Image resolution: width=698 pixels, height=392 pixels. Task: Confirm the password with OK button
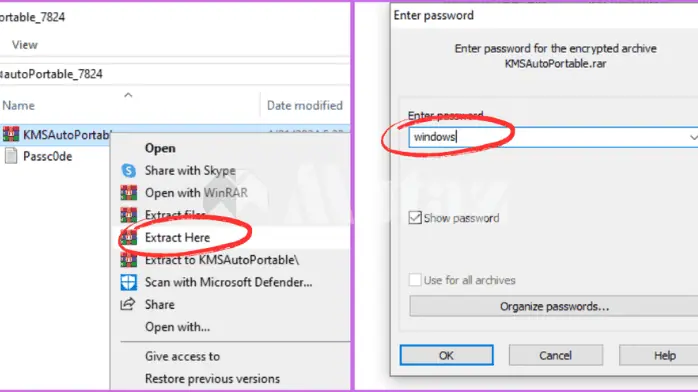coord(446,355)
